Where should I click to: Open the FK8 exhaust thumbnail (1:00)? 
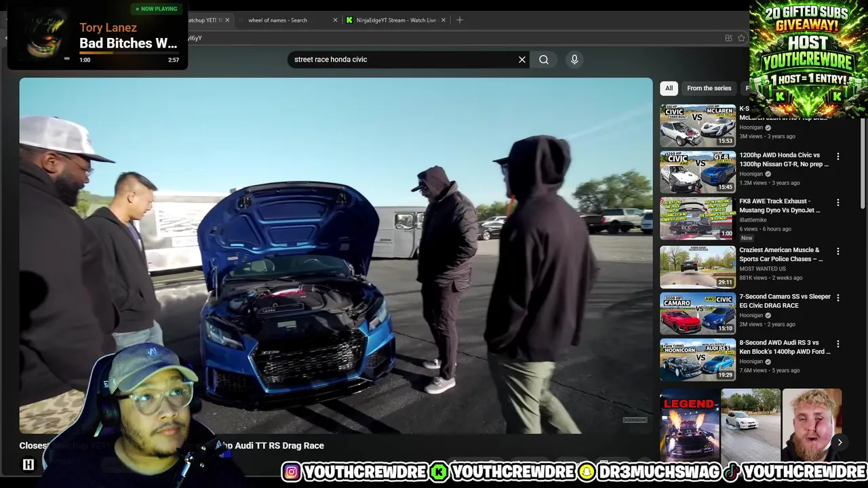[x=698, y=218]
